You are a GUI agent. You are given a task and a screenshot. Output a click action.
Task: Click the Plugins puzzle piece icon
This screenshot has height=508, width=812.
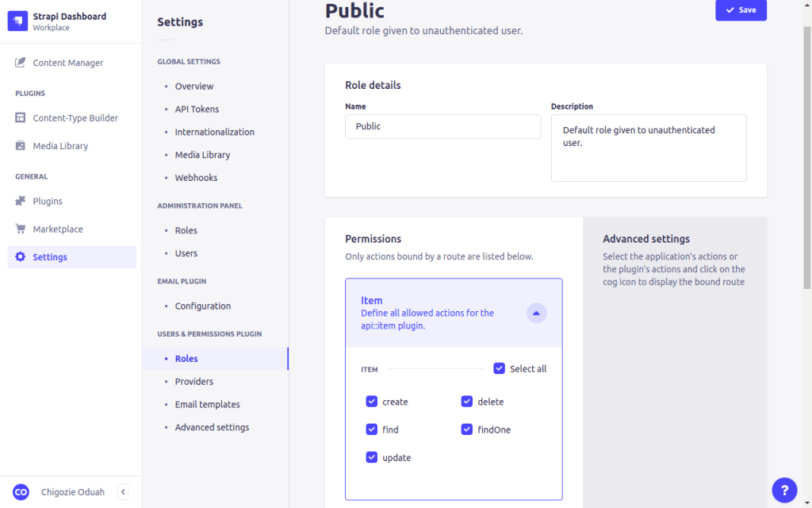pos(21,202)
